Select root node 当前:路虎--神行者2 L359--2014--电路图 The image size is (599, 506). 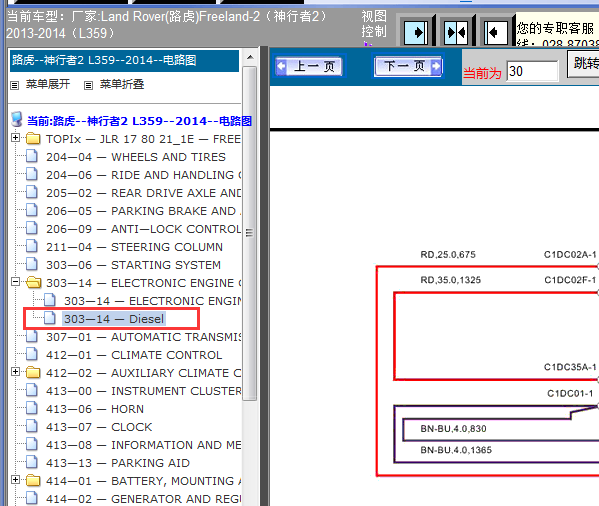(x=139, y=121)
